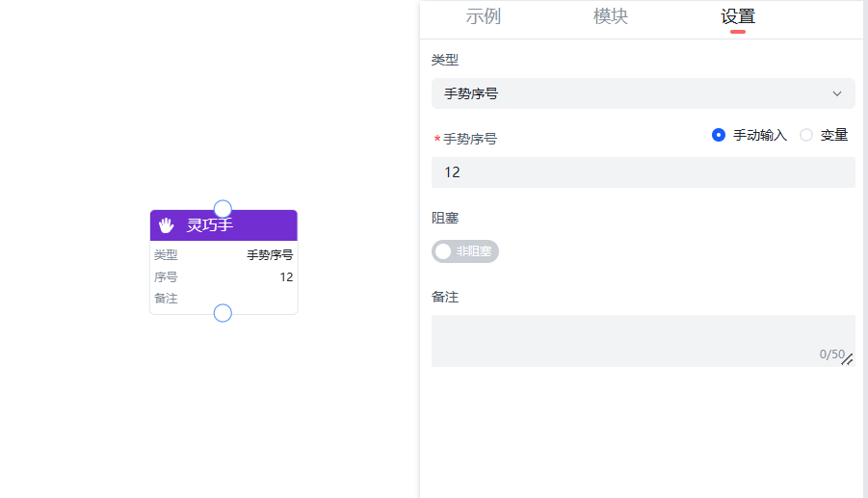The height and width of the screenshot is (498, 868).
Task: Select the 设置 tab
Action: tap(738, 16)
